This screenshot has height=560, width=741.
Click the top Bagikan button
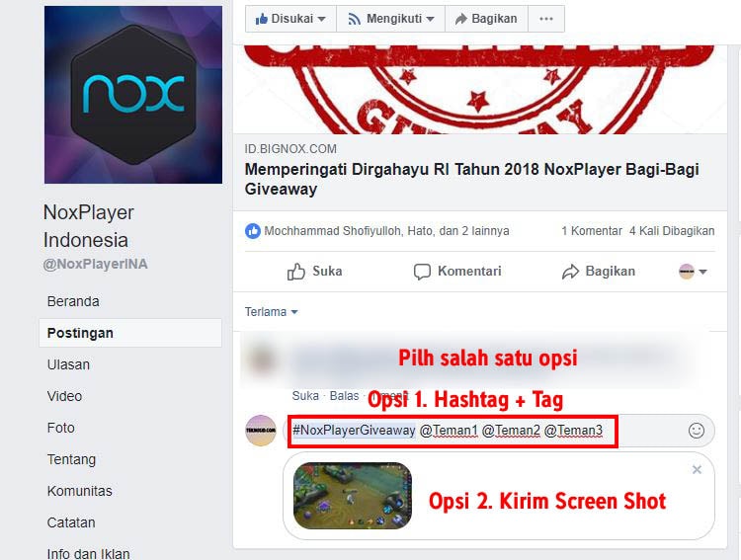486,19
